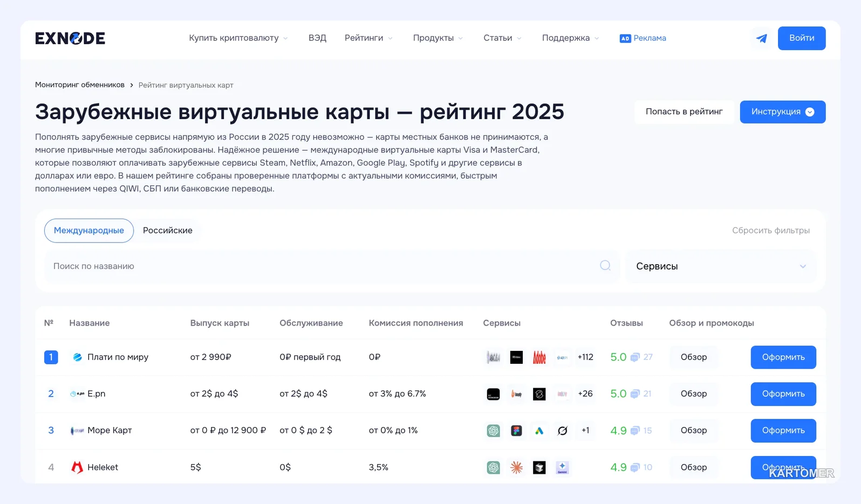Click the boody service icon in E.pn row
Screen dimensions: 861x504
517,394
